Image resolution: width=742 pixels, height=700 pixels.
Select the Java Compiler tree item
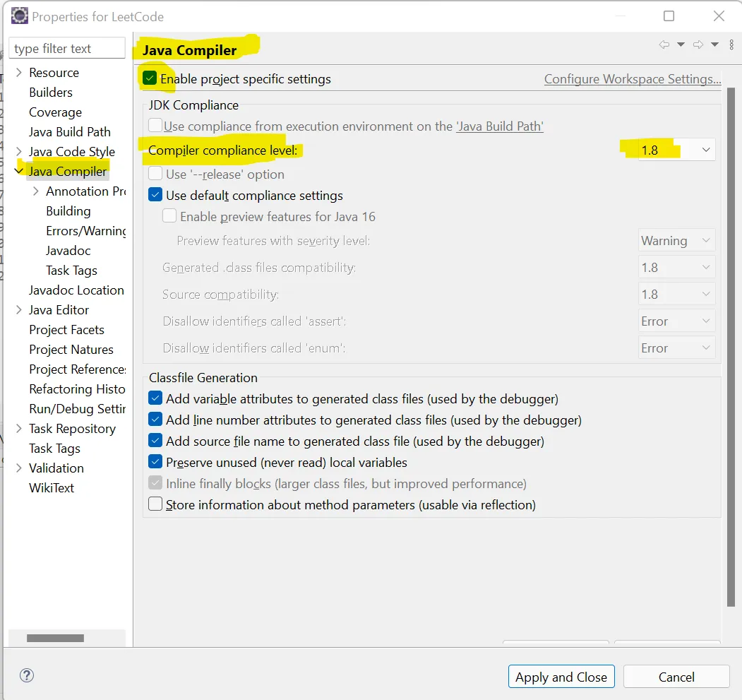68,171
